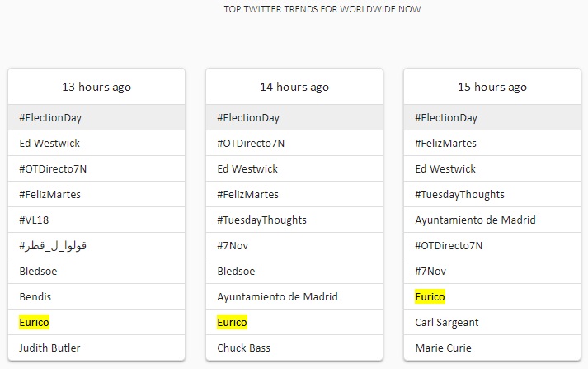588x369 pixels.
Task: Click the "13 hours ago" column header
Action: [96, 87]
